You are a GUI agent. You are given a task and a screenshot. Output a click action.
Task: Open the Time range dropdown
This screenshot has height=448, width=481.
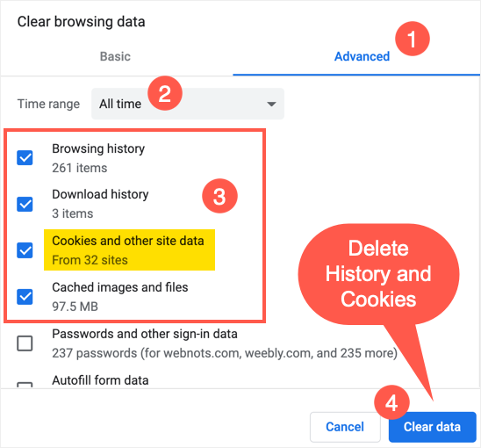point(188,104)
